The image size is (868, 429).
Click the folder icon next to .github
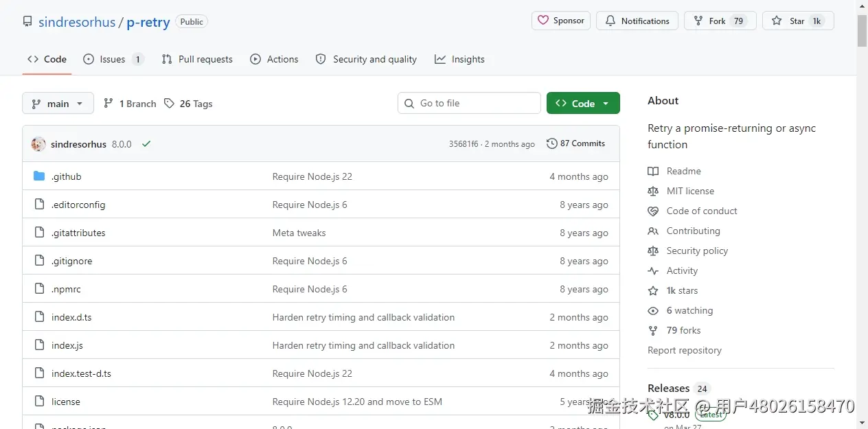click(39, 176)
